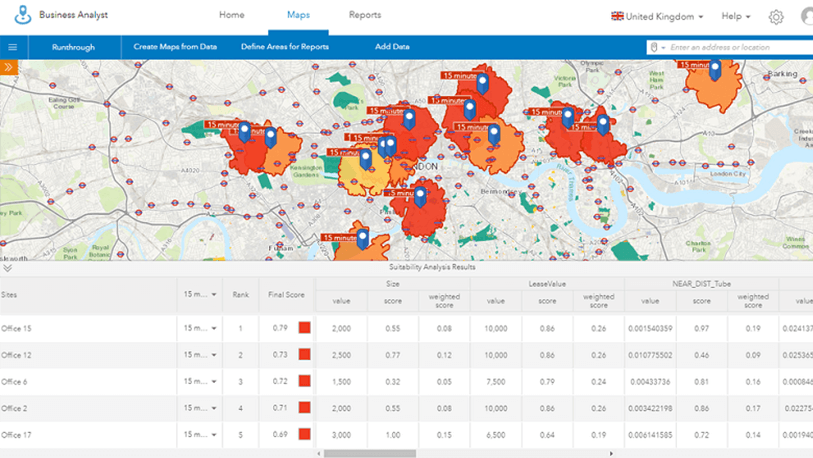Open the settings gear icon
This screenshot has height=458, width=813.
(776, 17)
